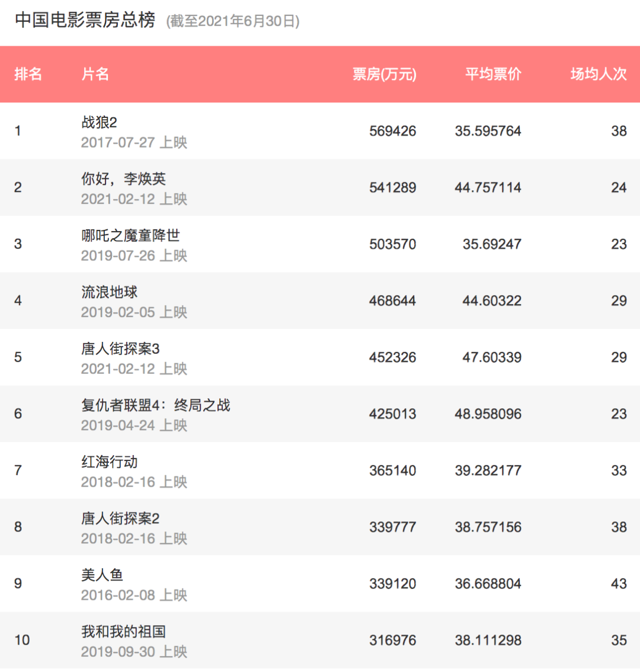Open the movie 唐人街探案3
The image size is (640, 672).
(x=120, y=349)
